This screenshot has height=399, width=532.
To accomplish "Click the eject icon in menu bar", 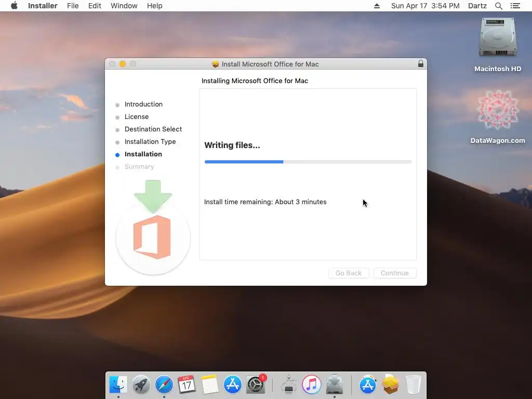I will 377,6.
